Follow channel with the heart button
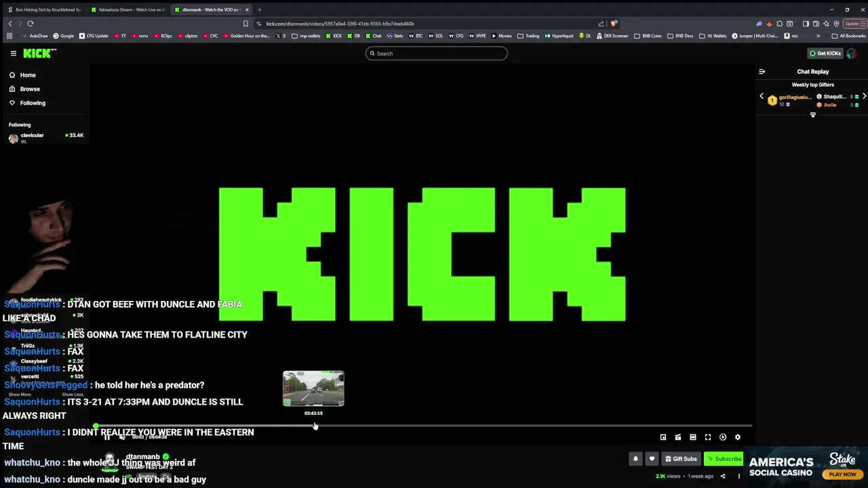 (652, 459)
